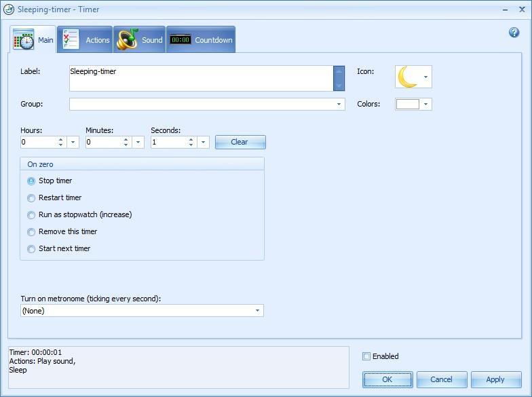Viewport: 532px width, 397px height.
Task: Click the Sound tab speaker icon
Action: [x=128, y=39]
